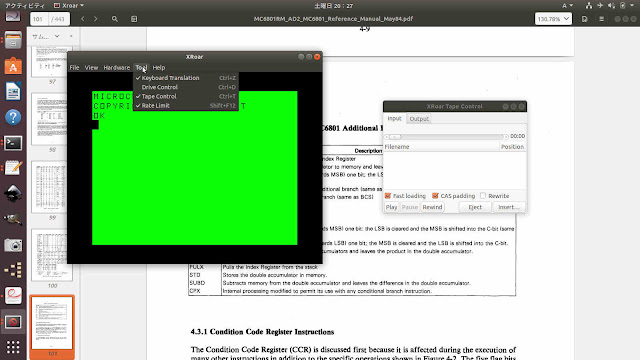This screenshot has width=640, height=360.
Task: Go to next page in PDF viewer
Action: [96, 19]
